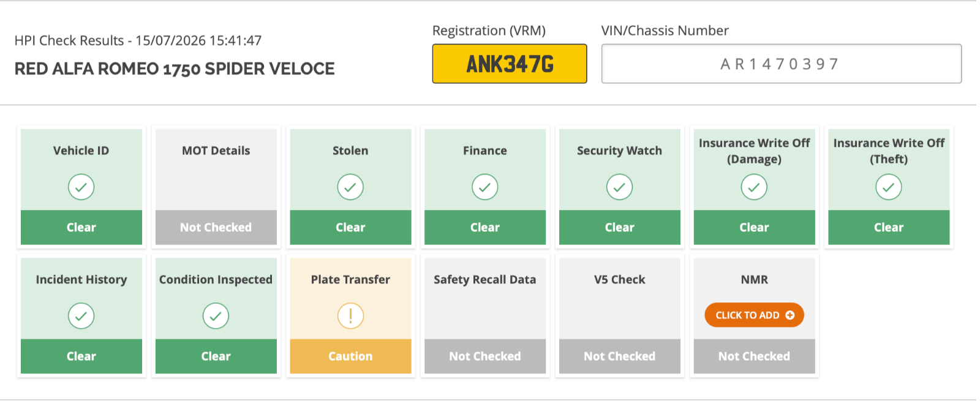Viewport: 980px width, 401px height.
Task: Click the Red Alfa Romeo 1750 Spider Veloce heading
Action: 175,69
